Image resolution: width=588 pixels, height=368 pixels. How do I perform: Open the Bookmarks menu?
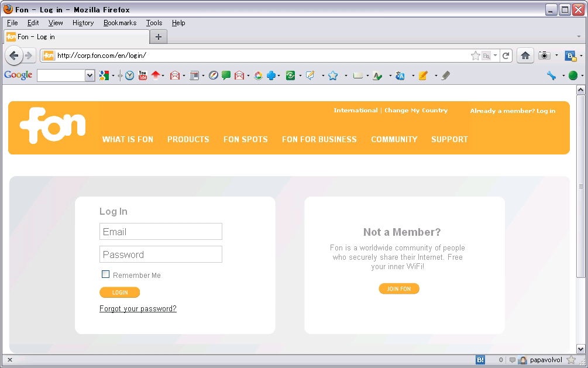(120, 23)
